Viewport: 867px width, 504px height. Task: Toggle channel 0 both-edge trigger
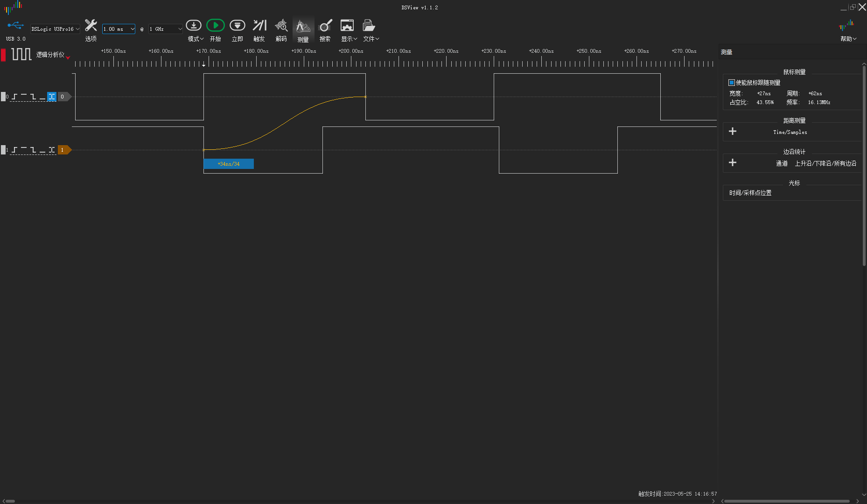[52, 97]
